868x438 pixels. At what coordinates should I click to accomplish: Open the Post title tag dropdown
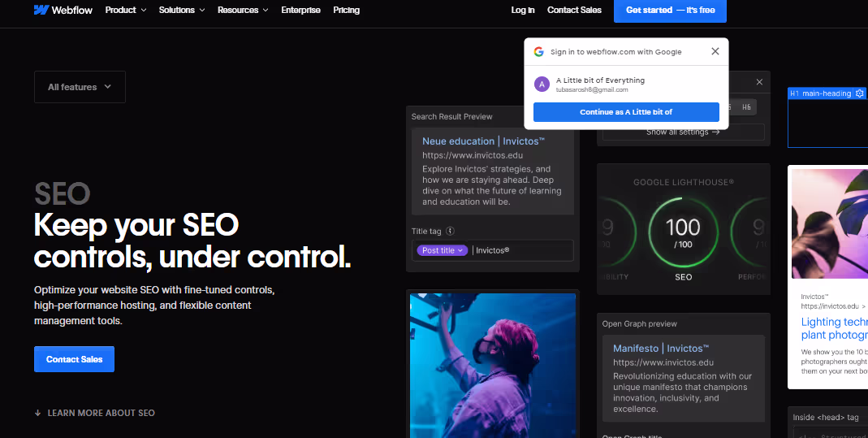click(x=443, y=250)
